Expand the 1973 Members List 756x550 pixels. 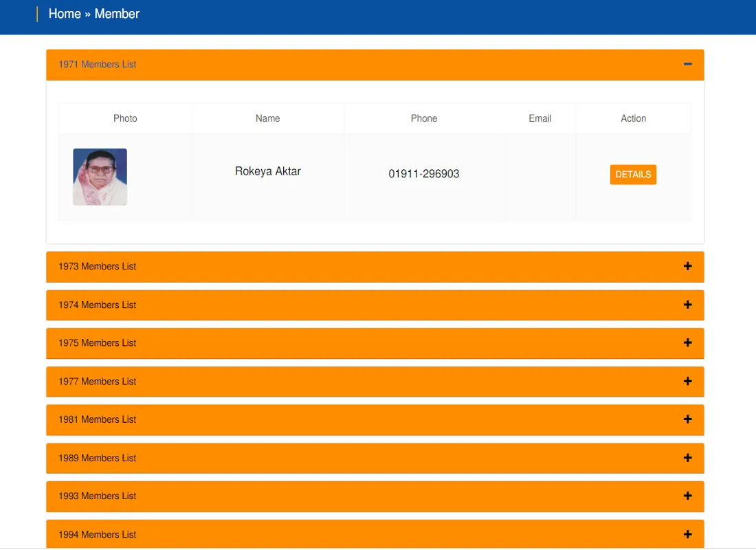point(375,266)
